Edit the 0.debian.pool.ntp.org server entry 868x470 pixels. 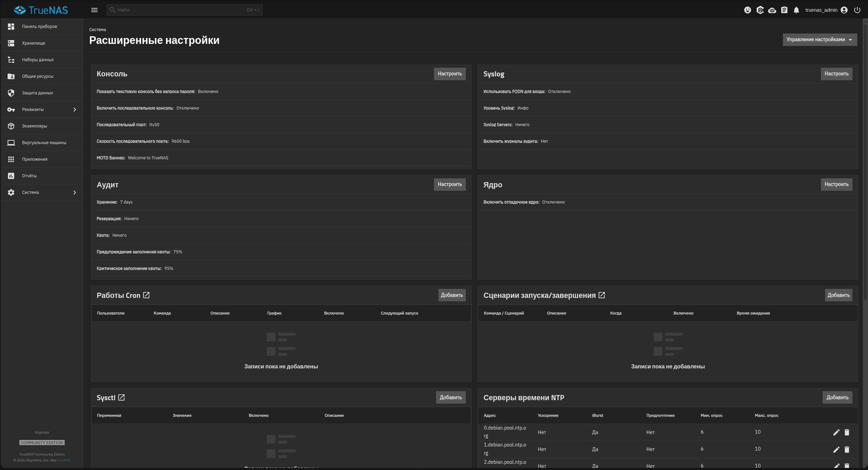(836, 432)
